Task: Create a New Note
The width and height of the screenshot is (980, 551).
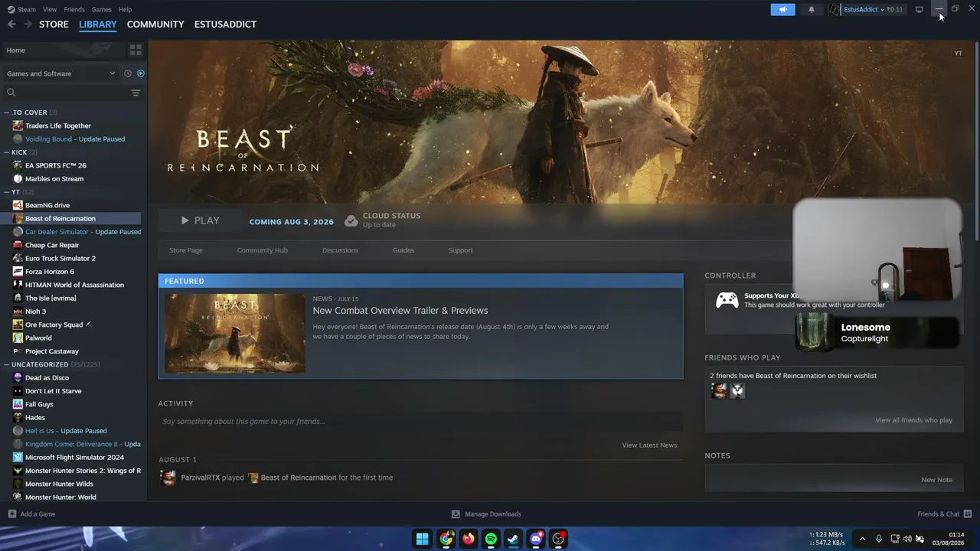Action: pyautogui.click(x=936, y=480)
